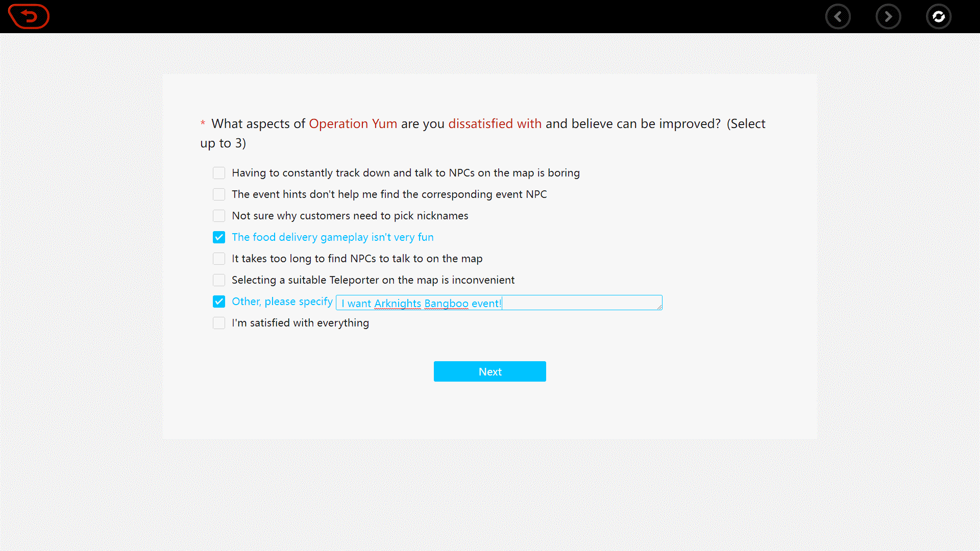Viewport: 980px width, 551px height.
Task: Check 'Having to constantly track down NPCs' box
Action: click(x=219, y=173)
